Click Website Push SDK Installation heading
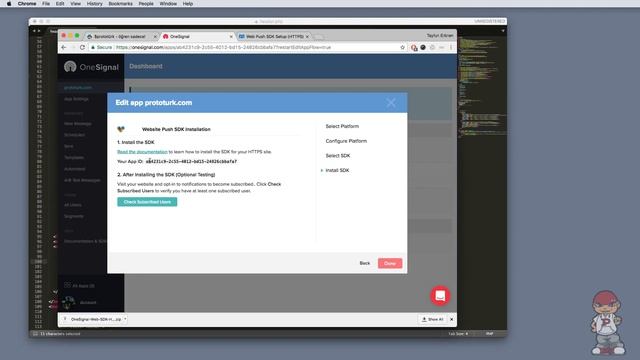The width and height of the screenshot is (640, 360). coord(176,129)
